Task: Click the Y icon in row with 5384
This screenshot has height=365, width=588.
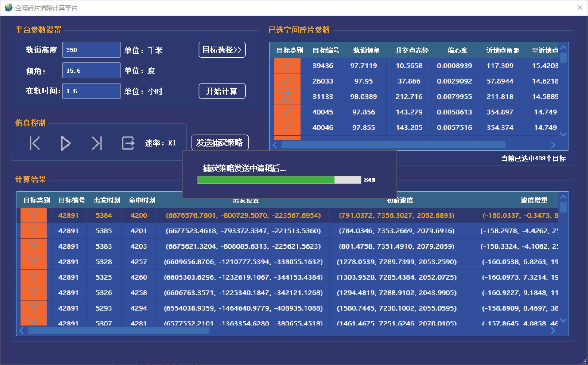Action: point(34,215)
